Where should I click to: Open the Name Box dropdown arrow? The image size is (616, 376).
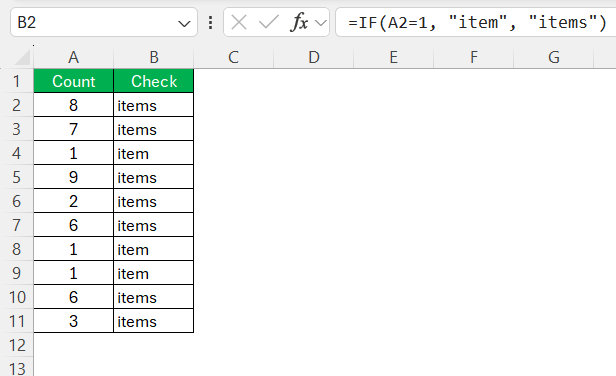click(184, 24)
